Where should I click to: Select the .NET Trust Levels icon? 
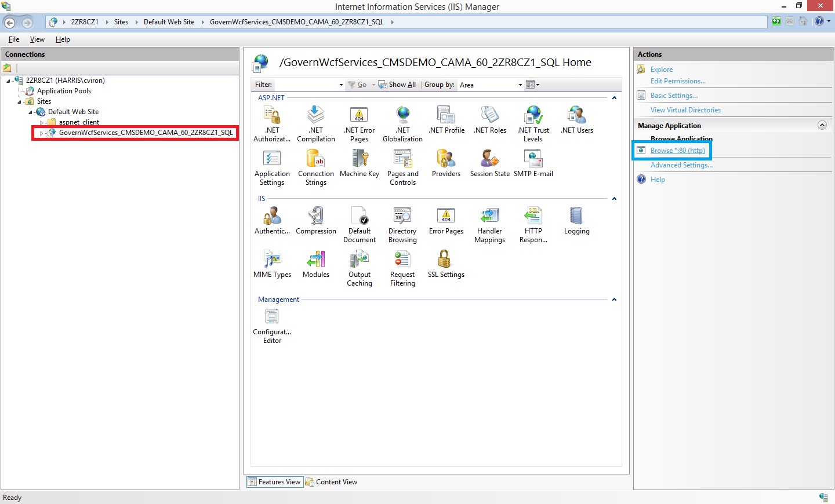[533, 115]
